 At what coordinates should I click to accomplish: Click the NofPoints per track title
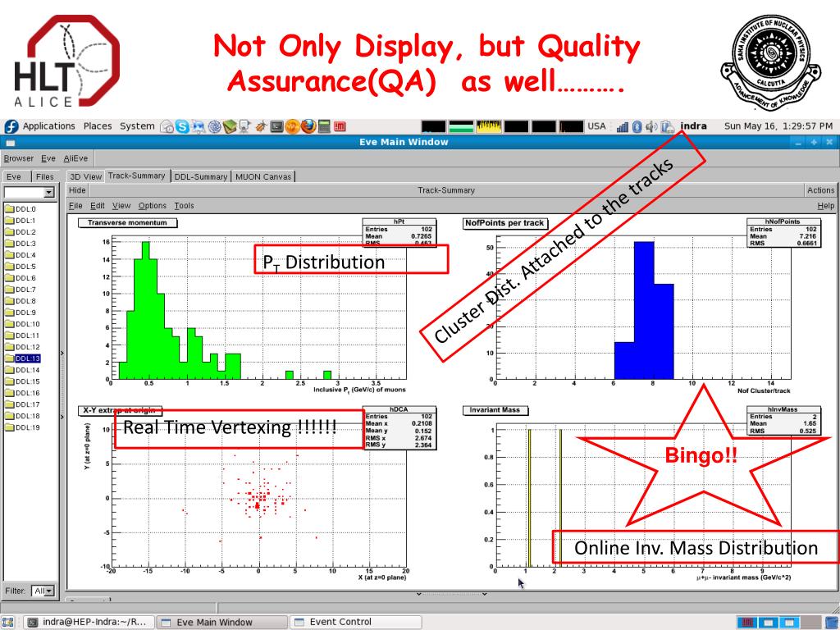tap(504, 223)
